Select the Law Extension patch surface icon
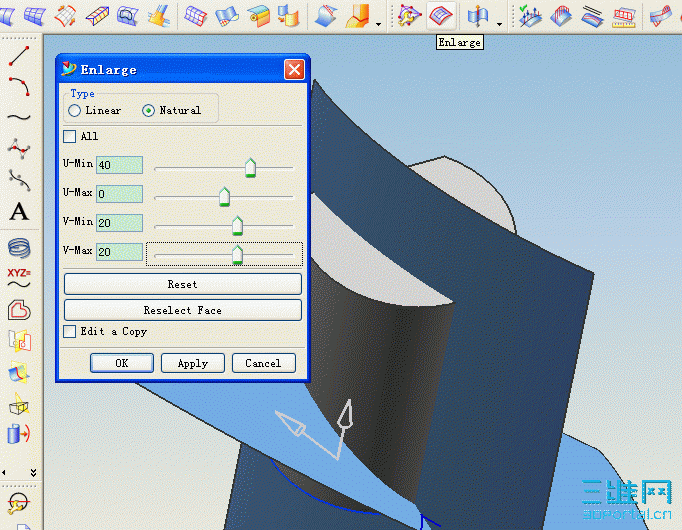Image resolution: width=682 pixels, height=530 pixels. [227, 17]
